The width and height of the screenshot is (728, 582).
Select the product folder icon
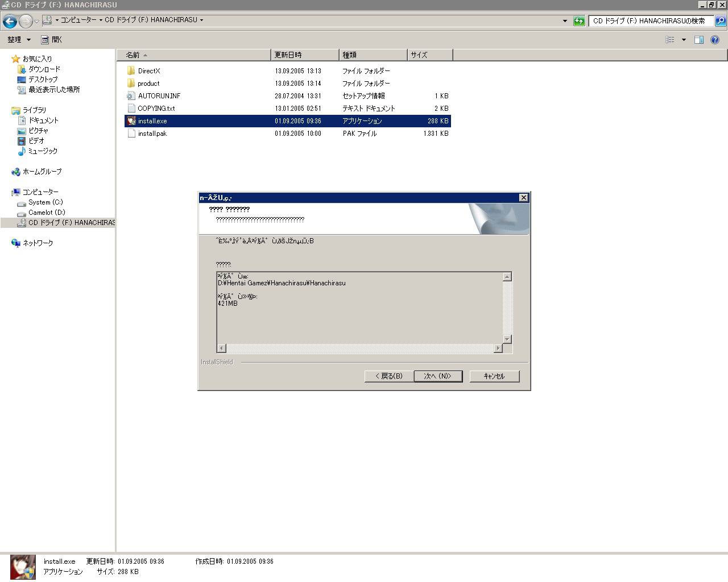[x=131, y=84]
